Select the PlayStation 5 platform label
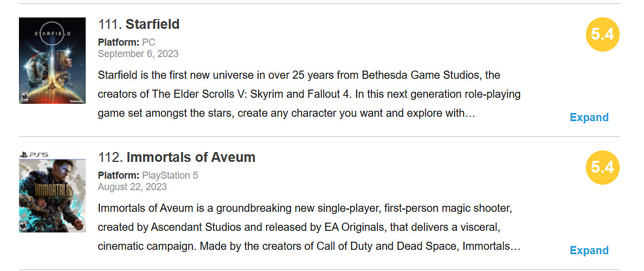644x271 pixels. click(170, 175)
